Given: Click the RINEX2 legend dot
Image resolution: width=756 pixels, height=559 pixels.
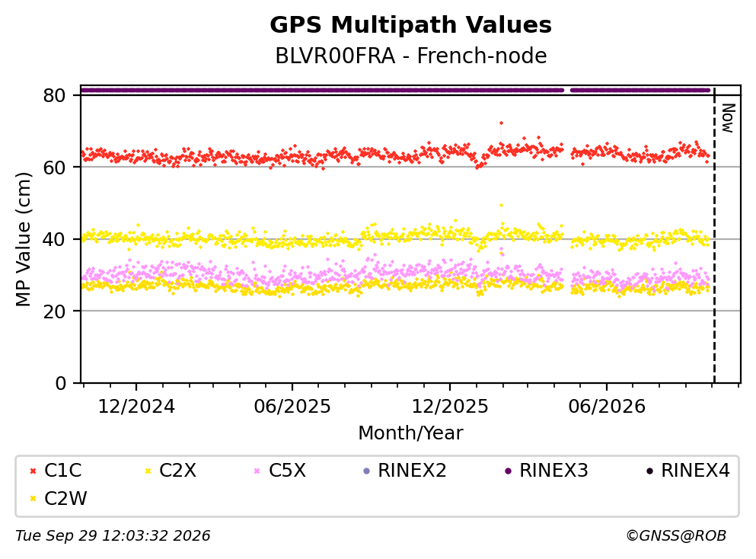Looking at the screenshot, I should point(366,471).
